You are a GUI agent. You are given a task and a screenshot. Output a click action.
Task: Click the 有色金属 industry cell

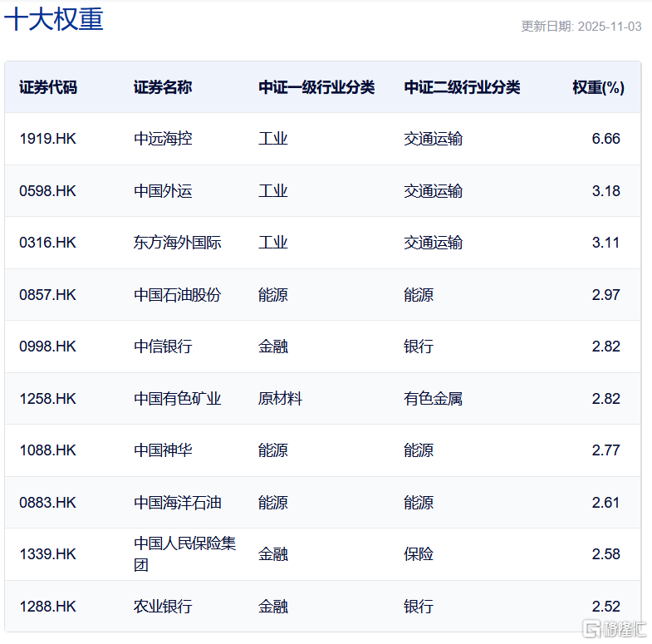pos(434,399)
